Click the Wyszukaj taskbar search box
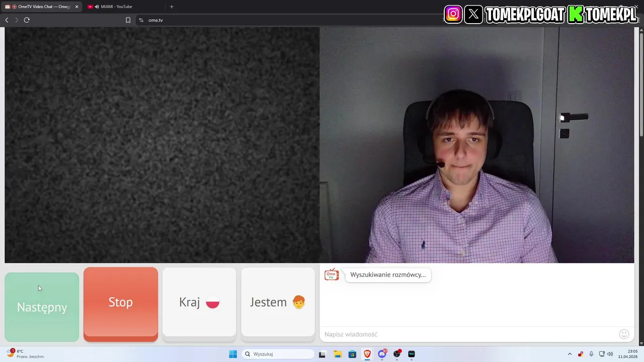This screenshot has width=644, height=362. coord(277,354)
